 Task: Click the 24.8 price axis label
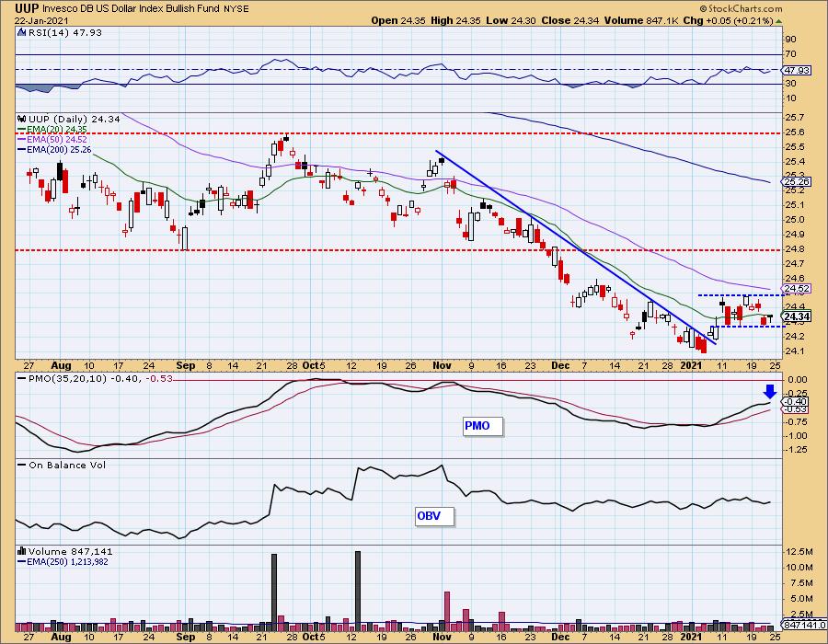tap(794, 248)
